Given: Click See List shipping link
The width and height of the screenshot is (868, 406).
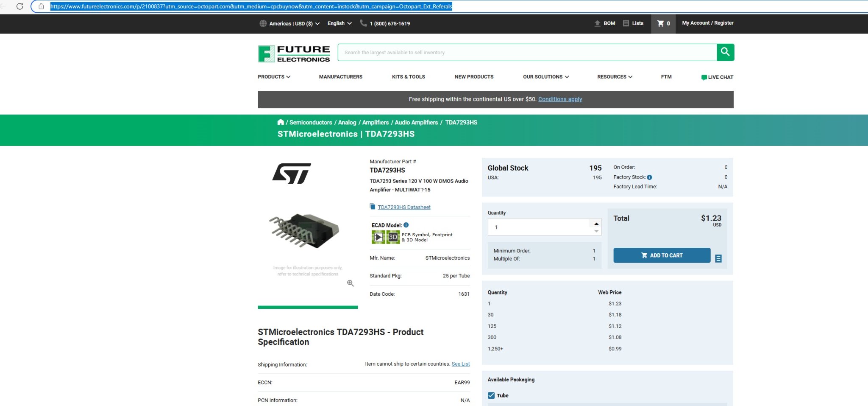Looking at the screenshot, I should point(461,364).
